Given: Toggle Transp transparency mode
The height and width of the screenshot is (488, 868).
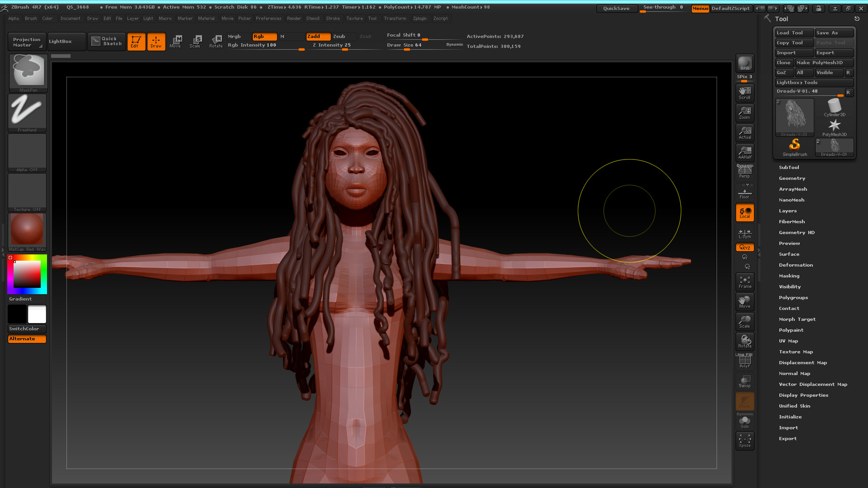Looking at the screenshot, I should (x=745, y=381).
